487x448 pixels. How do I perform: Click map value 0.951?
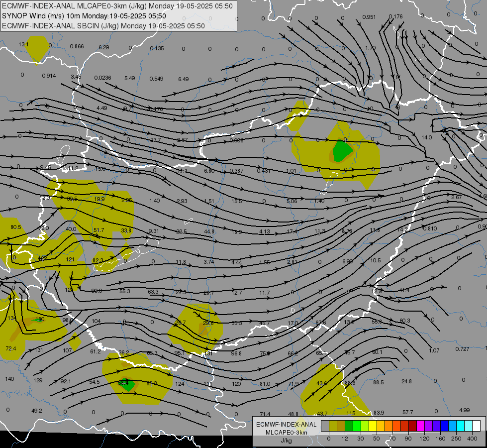pos(369,17)
